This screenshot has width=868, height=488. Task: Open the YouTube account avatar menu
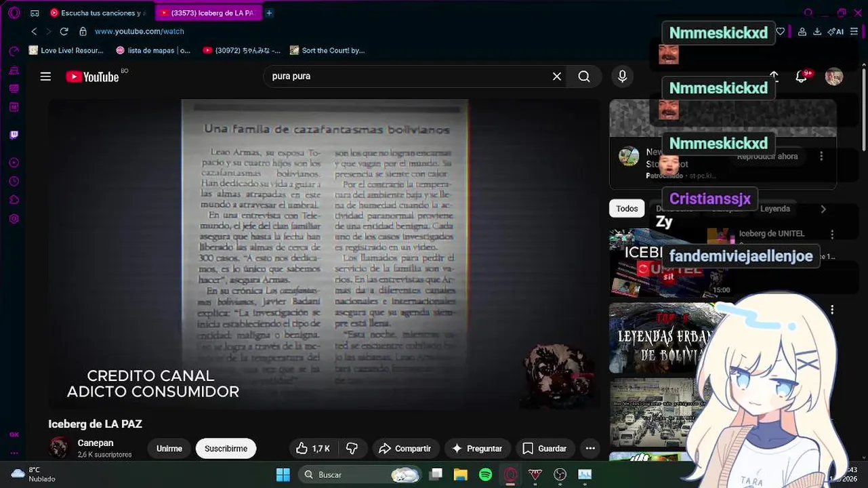pyautogui.click(x=834, y=77)
